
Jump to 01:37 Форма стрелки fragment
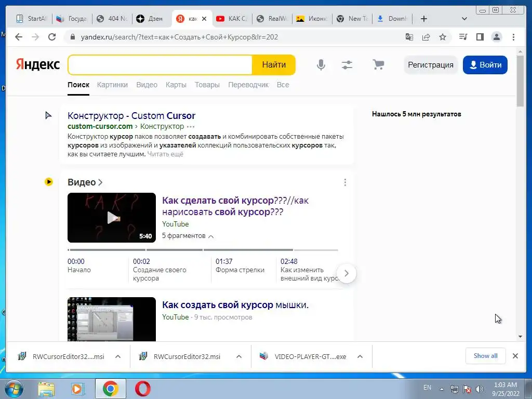(x=240, y=265)
